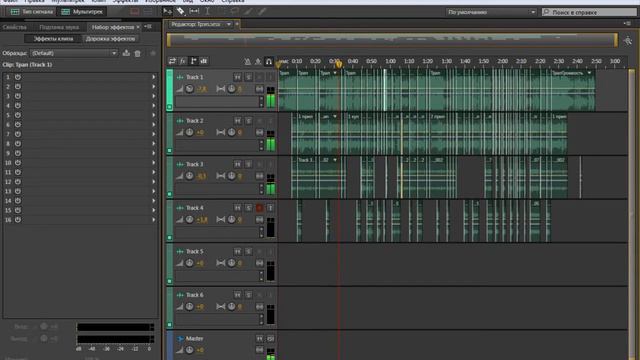Open the effects panel options menu
Screen dimensions: 640x360
(x=149, y=27)
